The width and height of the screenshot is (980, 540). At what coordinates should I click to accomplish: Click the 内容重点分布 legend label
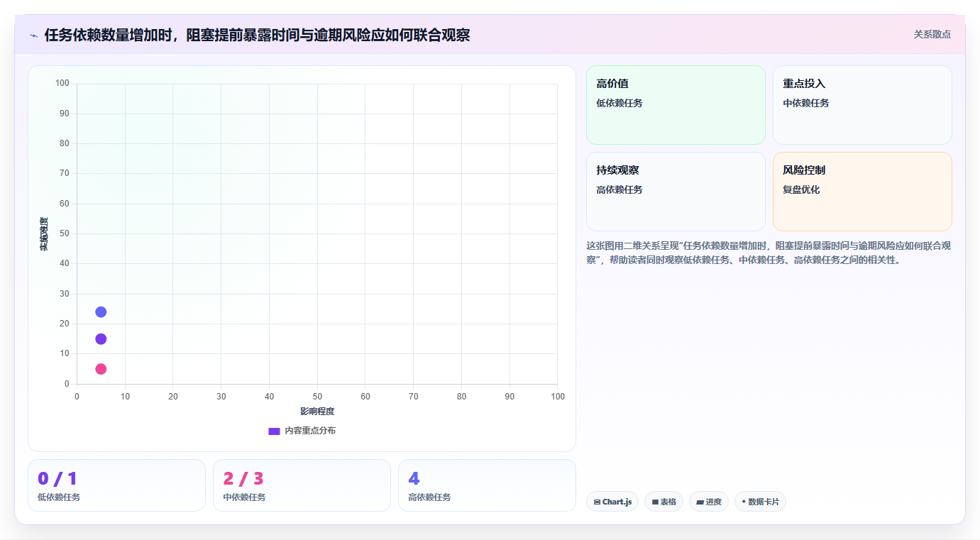coord(310,431)
